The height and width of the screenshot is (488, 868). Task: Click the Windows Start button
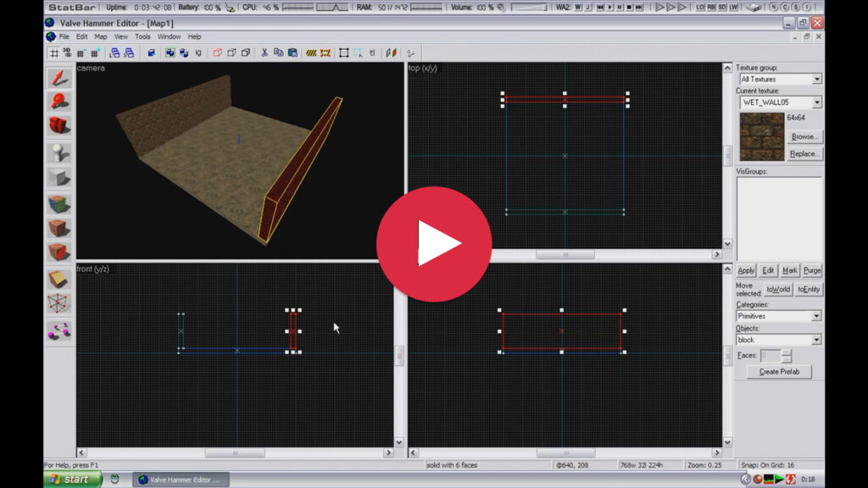click(x=73, y=480)
